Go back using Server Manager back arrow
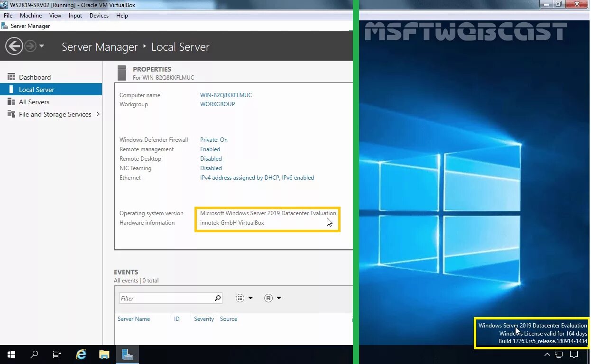The width and height of the screenshot is (591, 364). (14, 46)
